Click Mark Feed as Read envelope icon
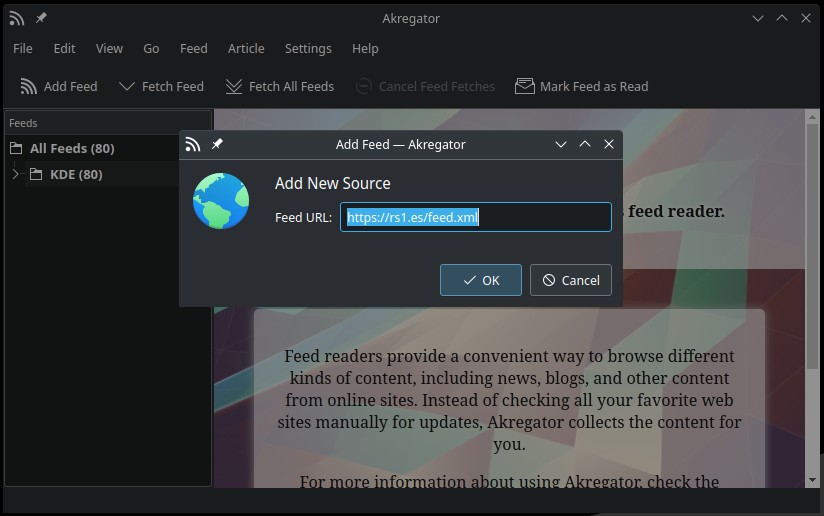The image size is (824, 516). coord(524,86)
